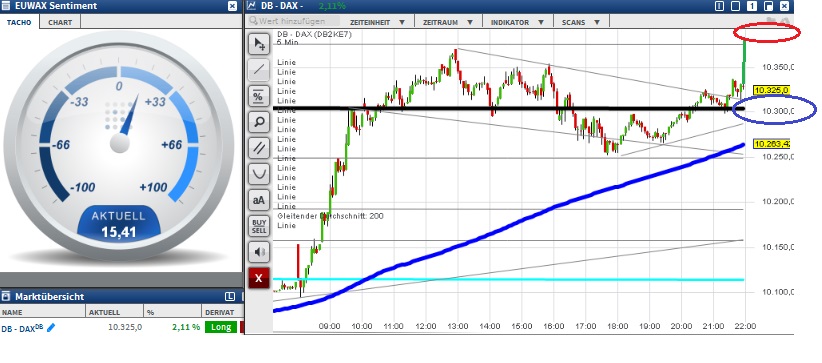The height and width of the screenshot is (363, 822).
Task: Toggle the L icon in Marktübersicht header
Action: [230, 297]
